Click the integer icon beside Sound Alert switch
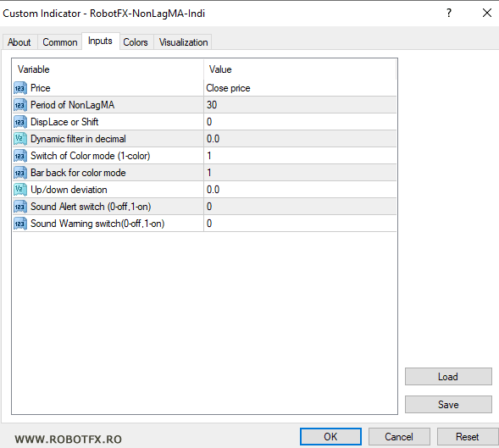Screen dimensions: 499x448 point(20,207)
